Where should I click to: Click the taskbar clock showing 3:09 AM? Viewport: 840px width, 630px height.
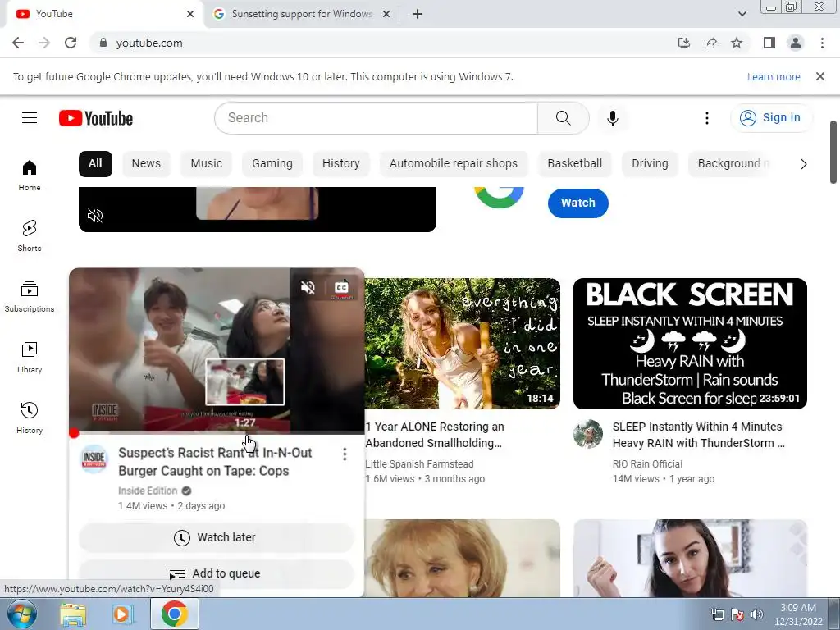[798, 614]
